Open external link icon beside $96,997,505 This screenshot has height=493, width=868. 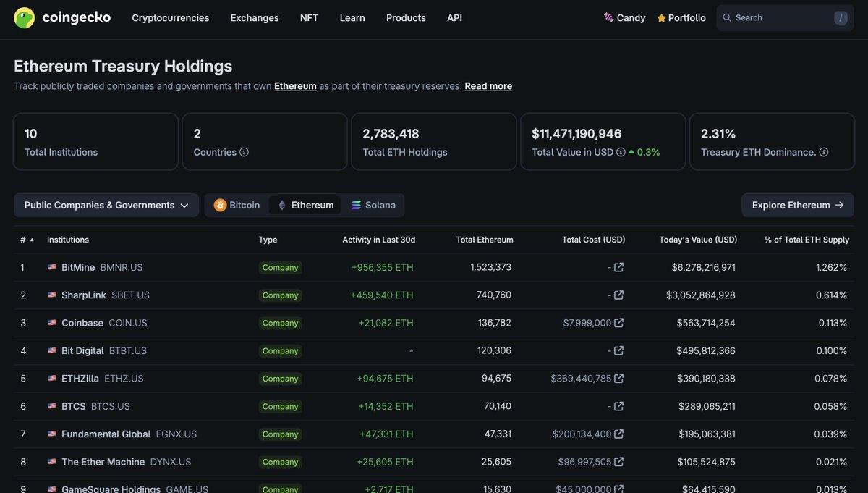point(618,462)
